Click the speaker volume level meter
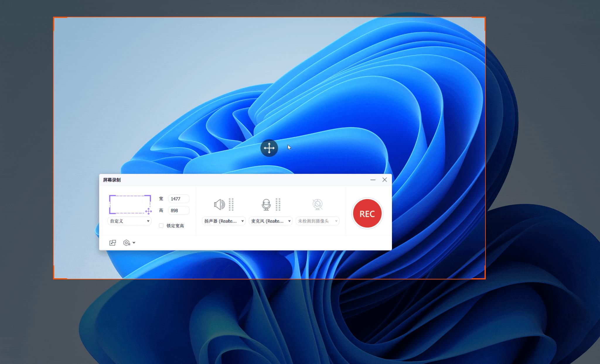Viewport: 600px width, 364px height. coord(231,205)
